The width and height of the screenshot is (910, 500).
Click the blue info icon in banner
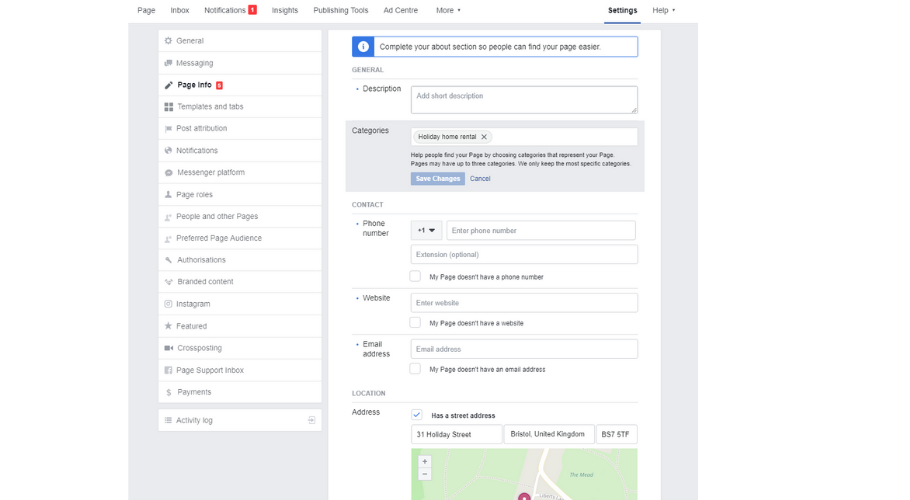[x=363, y=46]
